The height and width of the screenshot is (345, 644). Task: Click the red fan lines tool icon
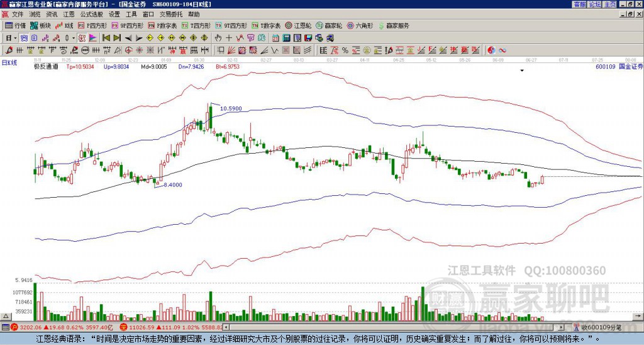click(231, 50)
